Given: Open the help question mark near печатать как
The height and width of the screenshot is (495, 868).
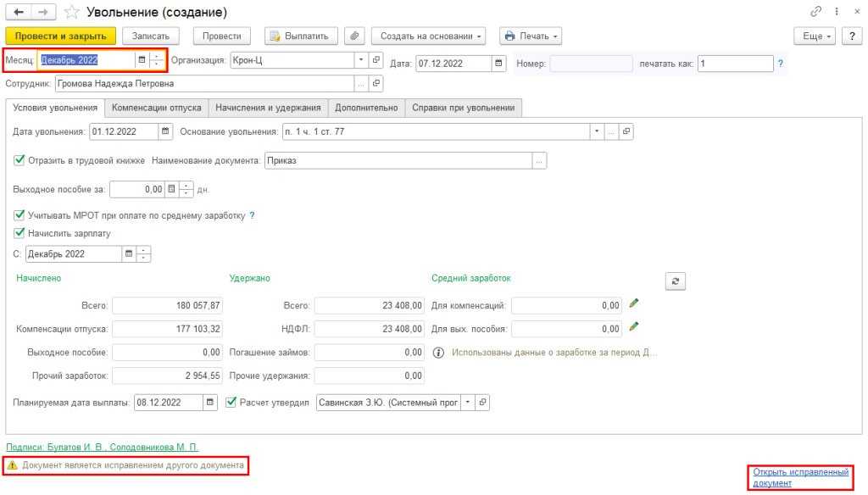Looking at the screenshot, I should pyautogui.click(x=780, y=64).
